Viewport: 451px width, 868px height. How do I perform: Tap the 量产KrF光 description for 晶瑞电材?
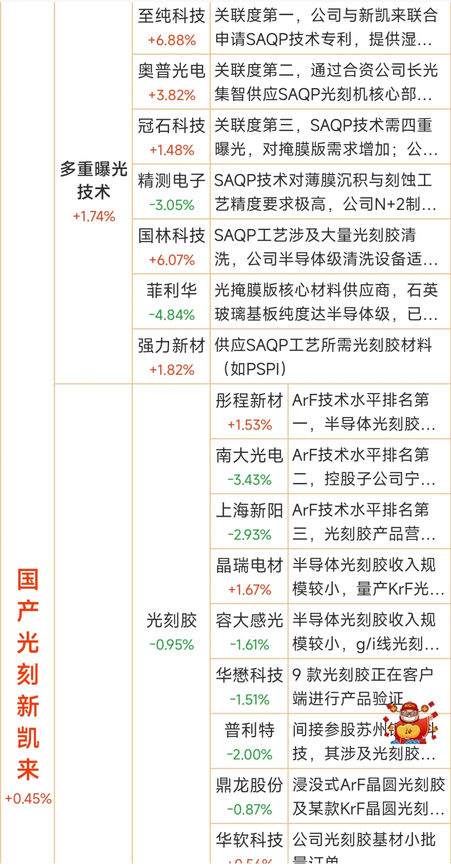[369, 576]
